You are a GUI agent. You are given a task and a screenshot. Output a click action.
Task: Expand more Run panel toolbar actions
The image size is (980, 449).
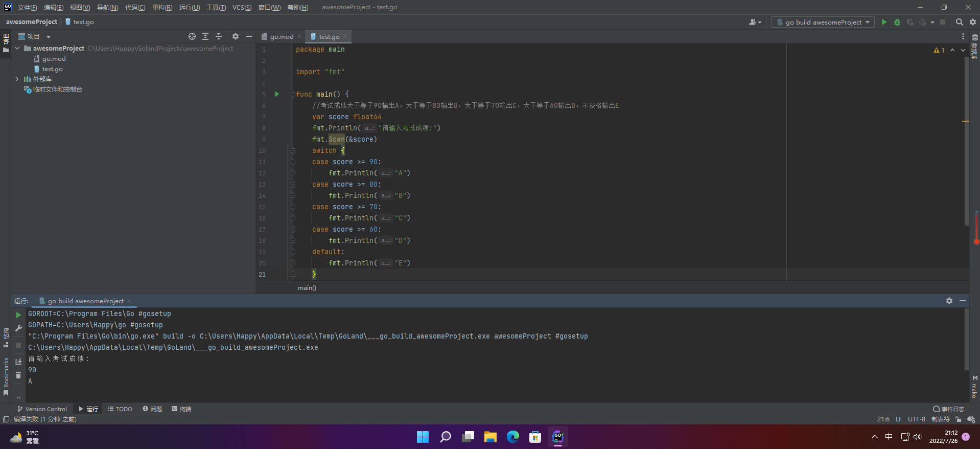(18, 397)
